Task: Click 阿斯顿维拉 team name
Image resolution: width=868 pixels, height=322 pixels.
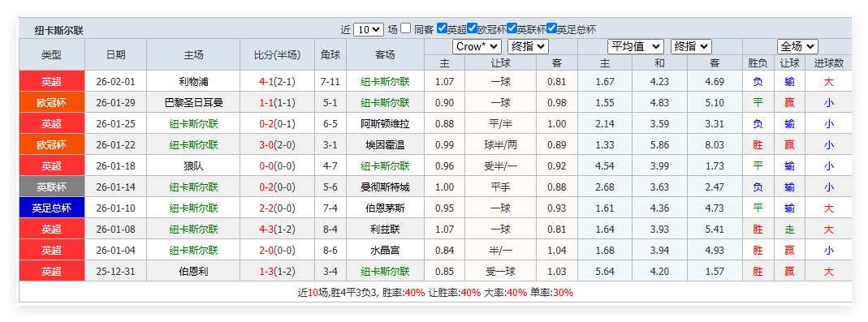Action: point(386,124)
